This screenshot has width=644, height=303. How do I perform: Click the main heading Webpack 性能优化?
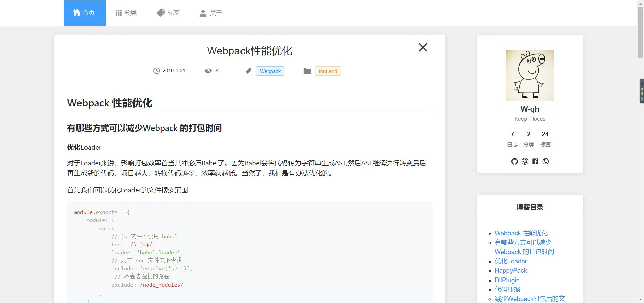(x=110, y=103)
